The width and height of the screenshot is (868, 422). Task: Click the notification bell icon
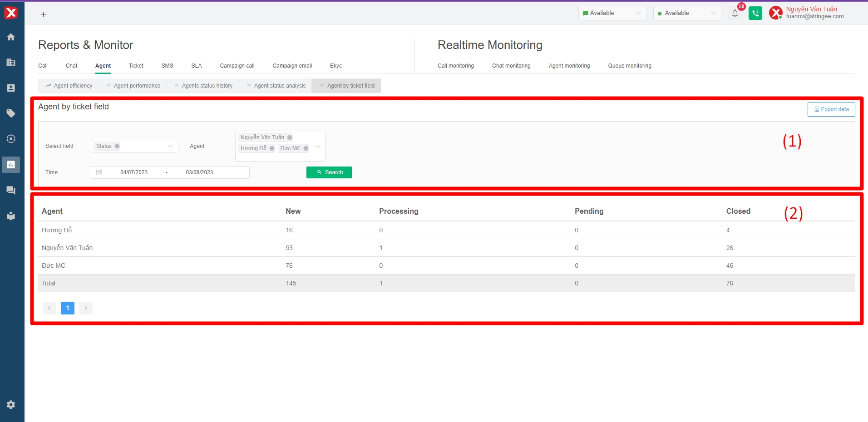(735, 14)
